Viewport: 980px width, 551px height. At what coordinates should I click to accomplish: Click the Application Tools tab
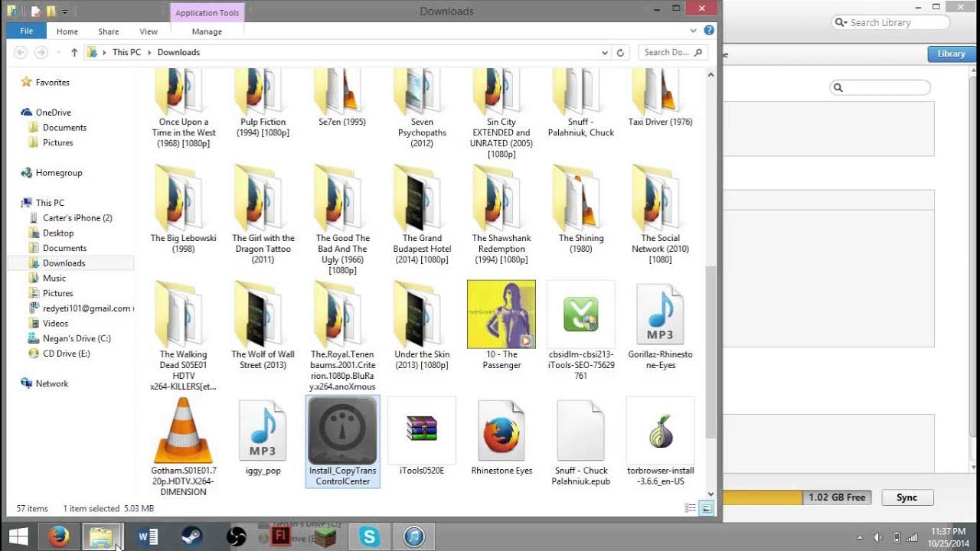207,12
